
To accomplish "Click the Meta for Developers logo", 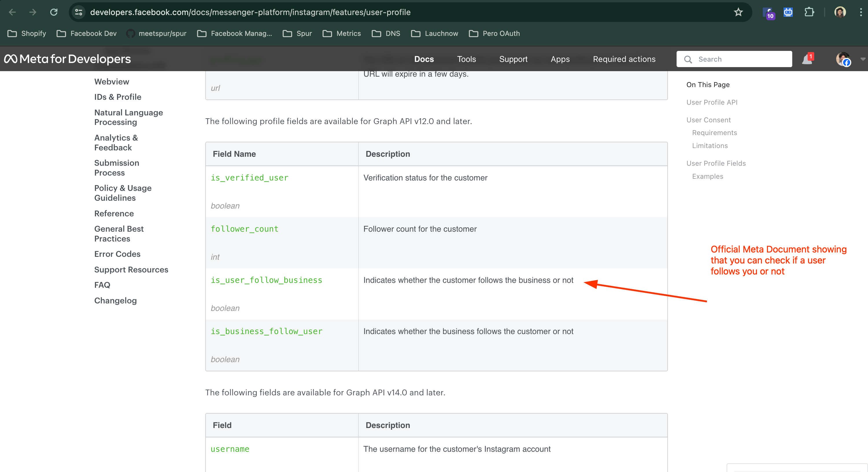I will (67, 58).
